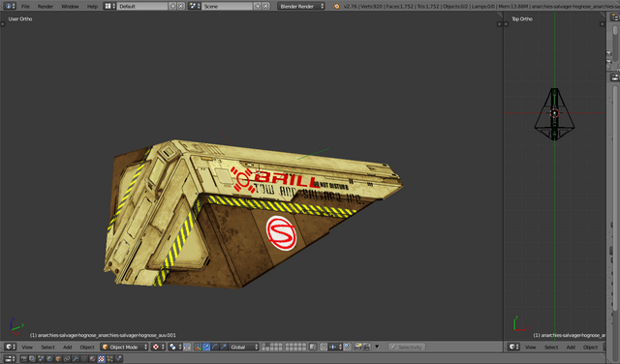This screenshot has height=364, width=620.
Task: Open snap element selector
Action: click(335, 347)
